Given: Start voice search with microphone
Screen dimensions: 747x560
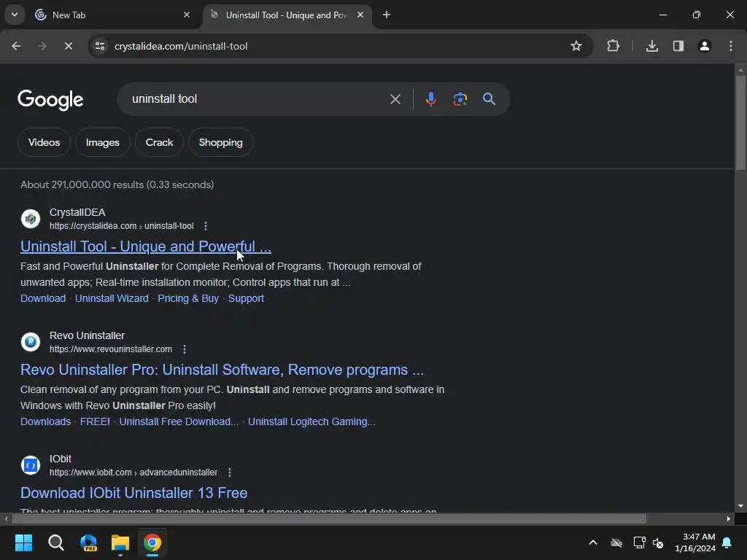Looking at the screenshot, I should (x=430, y=99).
